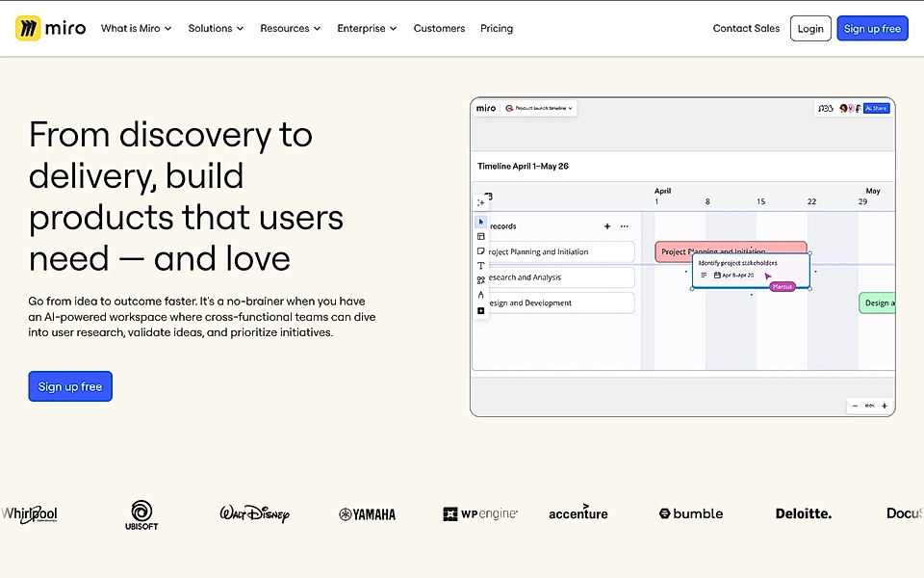Click the zoom percentage control at bottom right
The image size is (924, 578).
click(869, 406)
